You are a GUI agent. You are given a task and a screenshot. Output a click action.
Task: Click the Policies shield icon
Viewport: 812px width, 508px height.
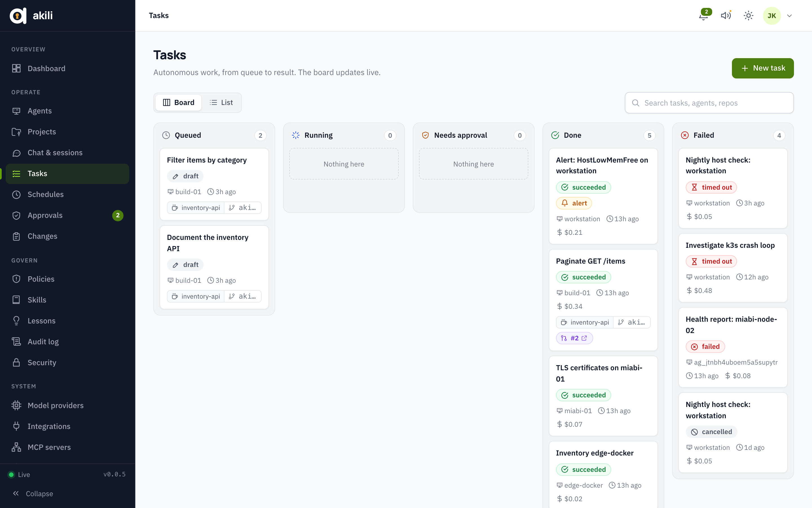(16, 279)
